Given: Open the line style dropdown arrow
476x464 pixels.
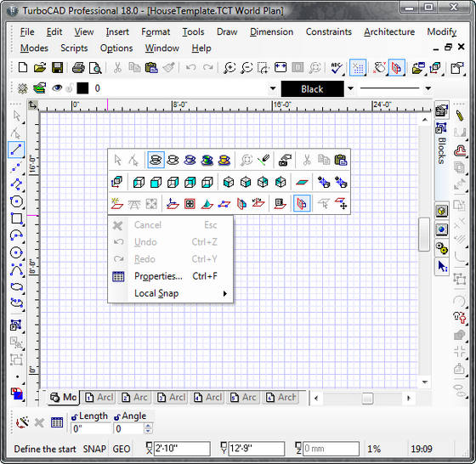Looking at the screenshot, I should coord(428,88).
